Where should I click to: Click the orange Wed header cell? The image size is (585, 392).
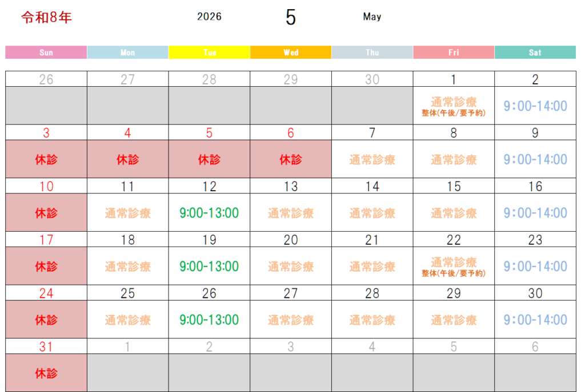[x=291, y=52]
